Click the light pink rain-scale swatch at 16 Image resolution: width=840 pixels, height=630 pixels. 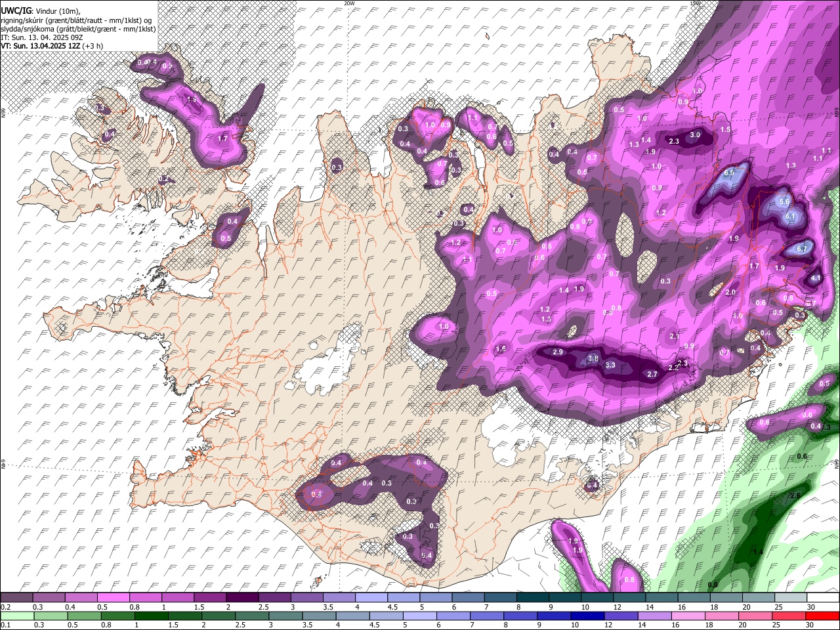pos(687,616)
